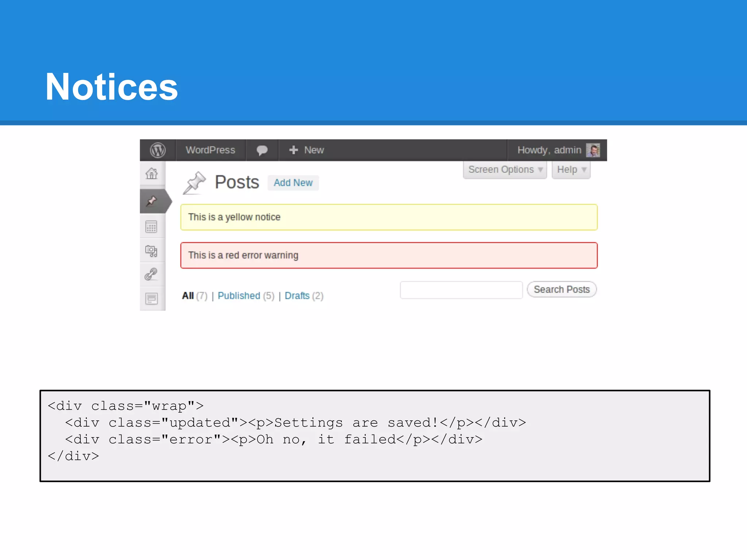Click the WordPress site name menu
This screenshot has height=560, width=747.
[210, 150]
